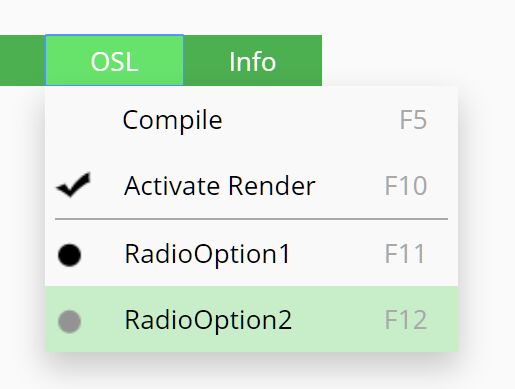Viewport: 515px width, 389px height.
Task: Click the Activate Render label text
Action: coord(220,186)
